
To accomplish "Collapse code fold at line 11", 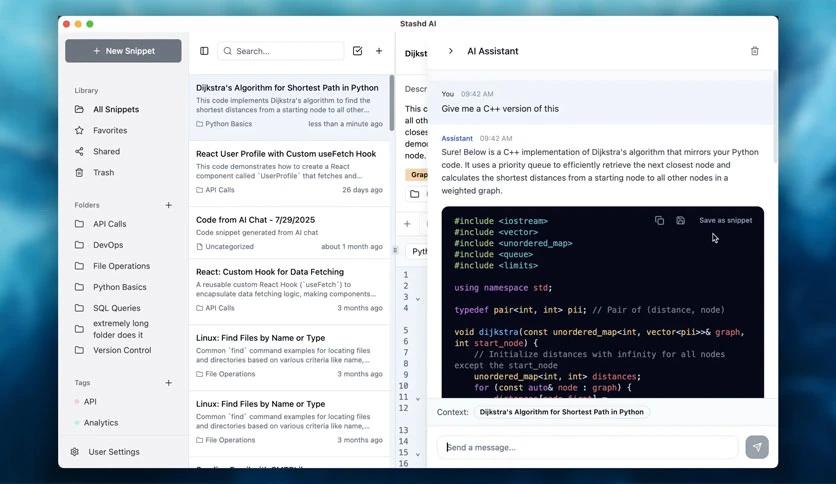I will pyautogui.click(x=418, y=397).
